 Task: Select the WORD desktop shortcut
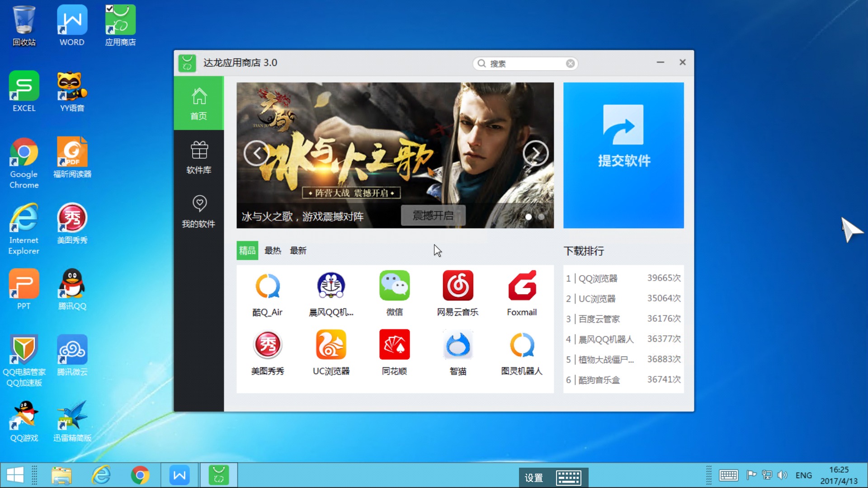click(72, 26)
